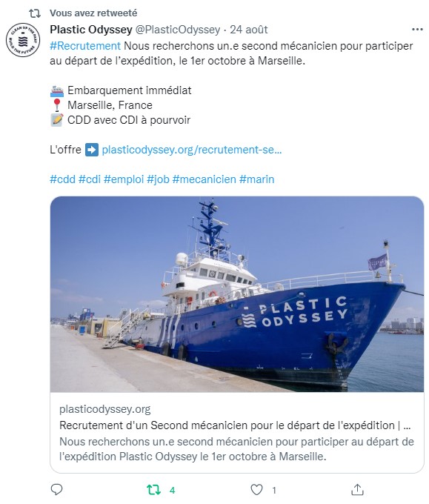Open the reply comment icon
The image size is (429, 504).
(x=56, y=489)
